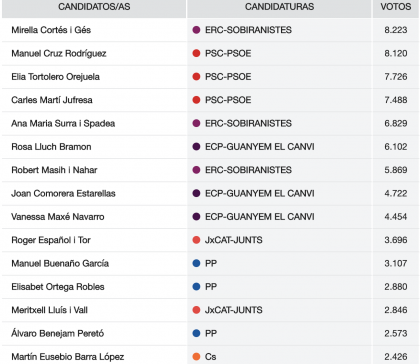
Task: Select the 4.454 votes cell for Vanessa Maxé
Action: pos(396,217)
